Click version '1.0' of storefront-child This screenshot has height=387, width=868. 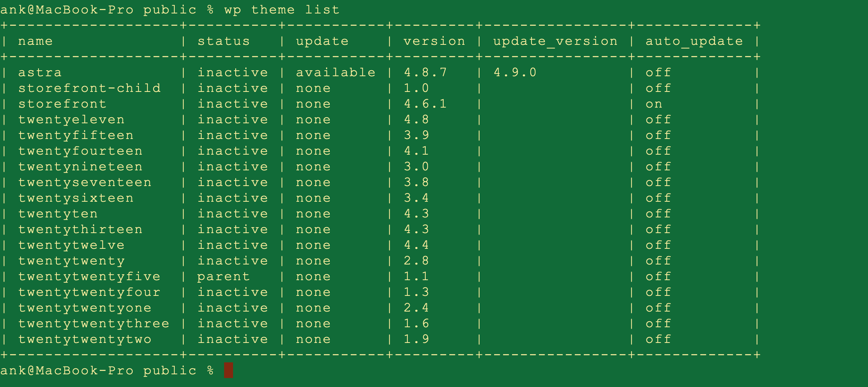pos(416,88)
